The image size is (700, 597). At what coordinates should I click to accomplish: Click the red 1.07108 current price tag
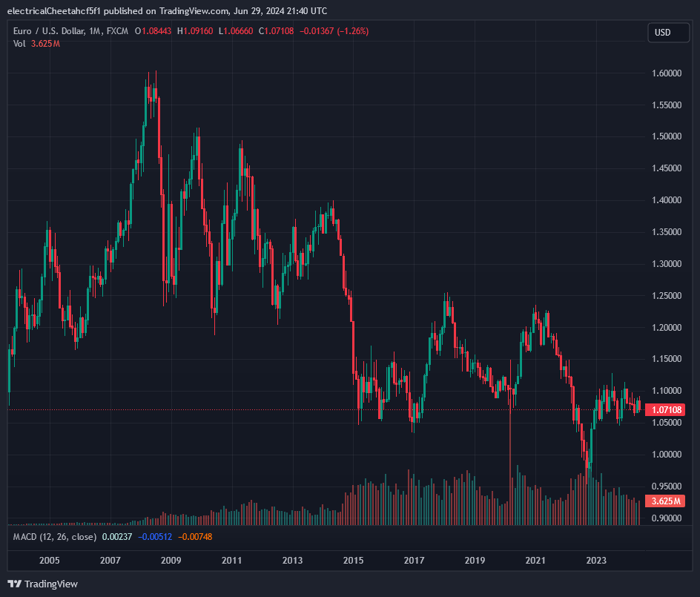point(664,409)
